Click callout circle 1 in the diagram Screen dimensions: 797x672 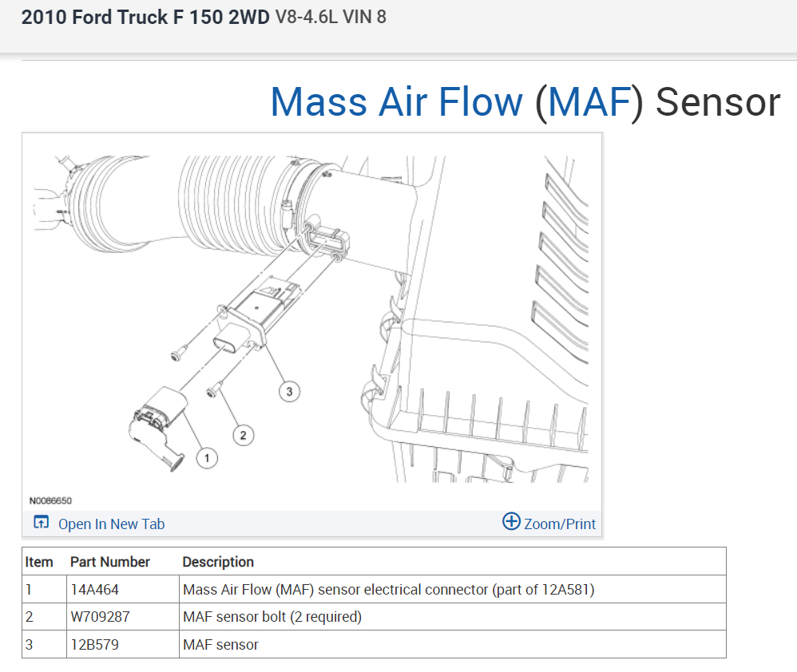(x=206, y=458)
